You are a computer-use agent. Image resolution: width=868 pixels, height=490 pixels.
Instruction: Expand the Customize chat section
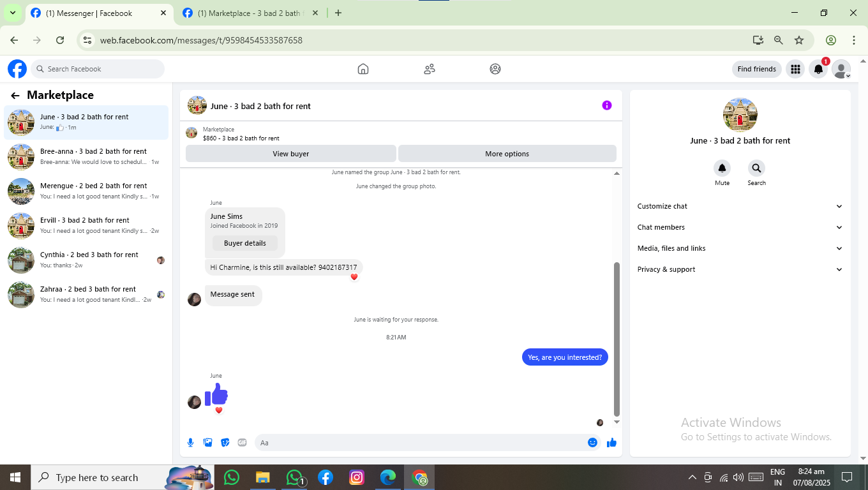coord(740,206)
